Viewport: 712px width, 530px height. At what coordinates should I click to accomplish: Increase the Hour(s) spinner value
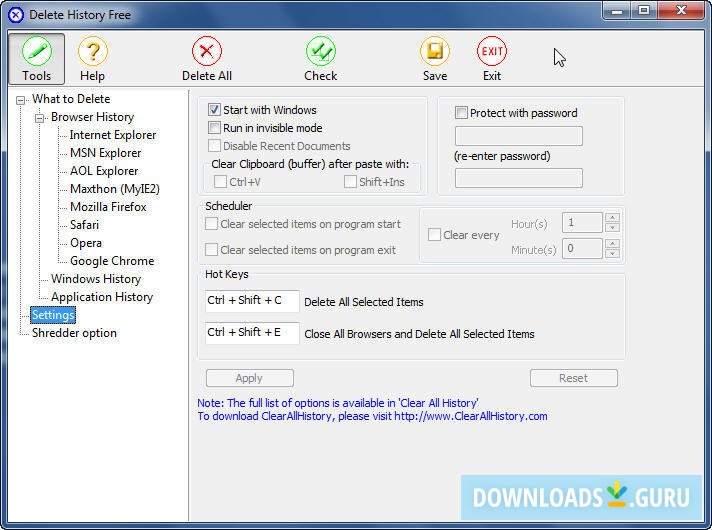(x=612, y=218)
